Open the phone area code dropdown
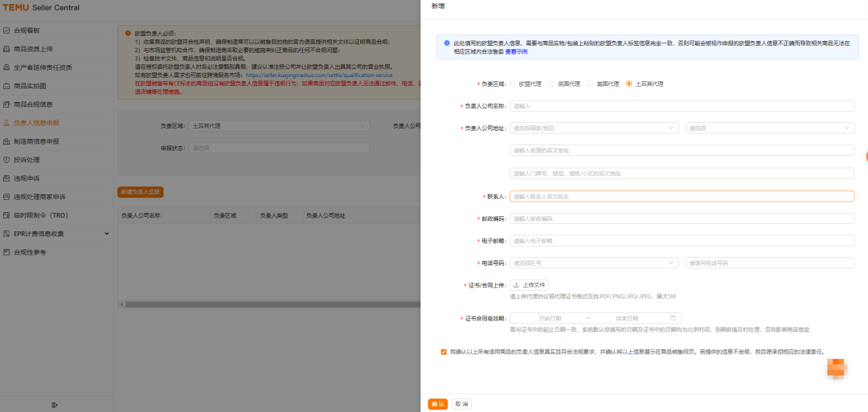The height and width of the screenshot is (412, 868). (594, 263)
